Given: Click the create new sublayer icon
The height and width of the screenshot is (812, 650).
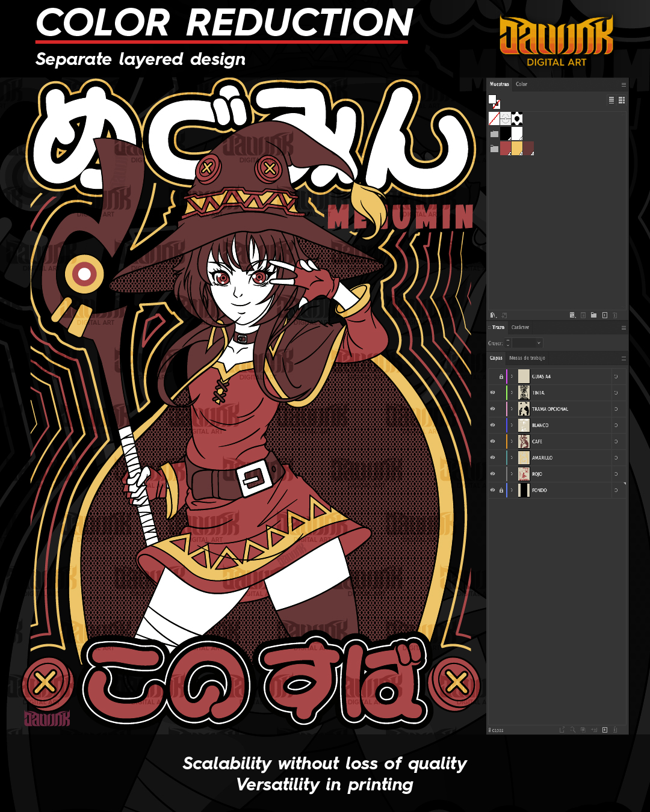Looking at the screenshot, I should coord(594,730).
